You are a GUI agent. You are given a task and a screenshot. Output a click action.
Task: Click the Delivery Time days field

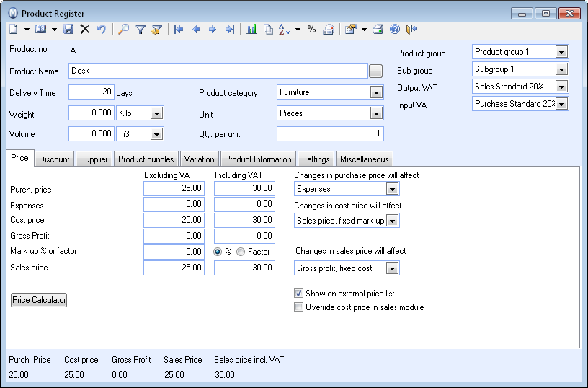click(92, 92)
